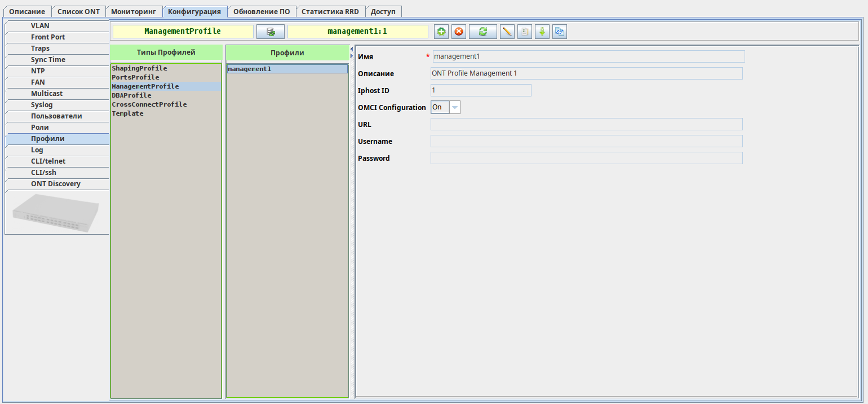Open the Роли section
The image size is (868, 404).
click(x=57, y=128)
